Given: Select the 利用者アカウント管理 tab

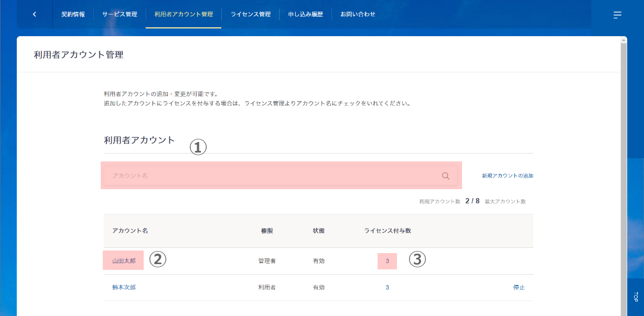Looking at the screenshot, I should pyautogui.click(x=184, y=14).
